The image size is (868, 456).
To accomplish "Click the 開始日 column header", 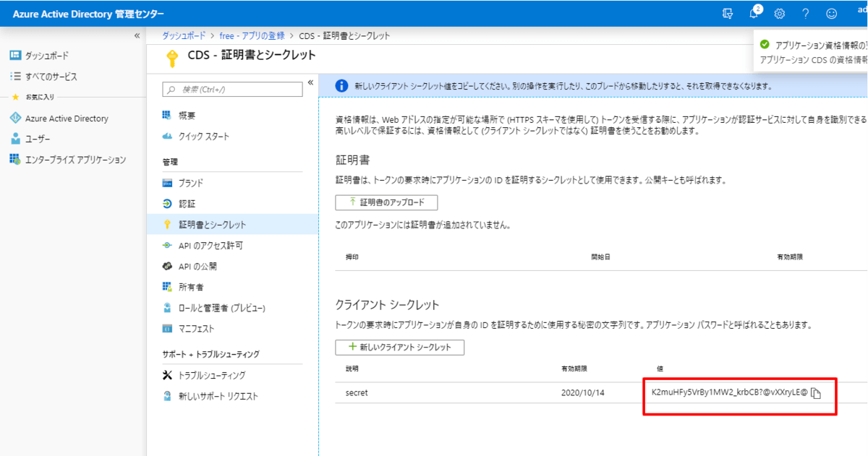I will pyautogui.click(x=600, y=257).
